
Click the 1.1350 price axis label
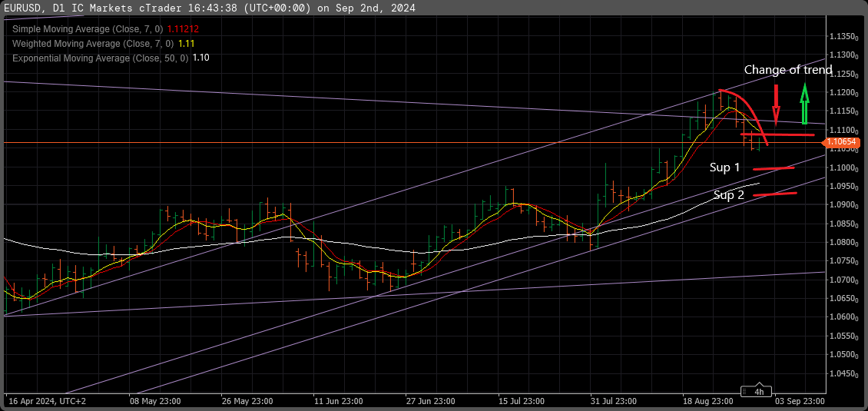[x=843, y=37]
